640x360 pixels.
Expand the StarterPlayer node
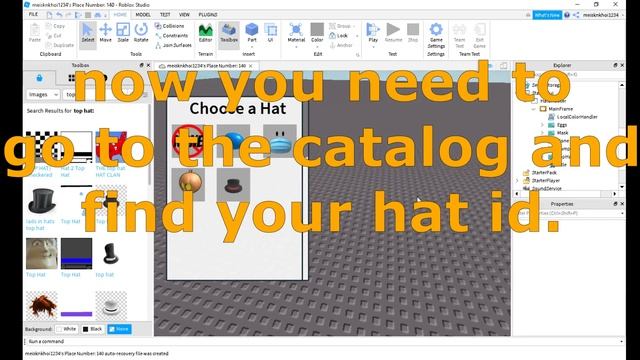click(x=517, y=180)
